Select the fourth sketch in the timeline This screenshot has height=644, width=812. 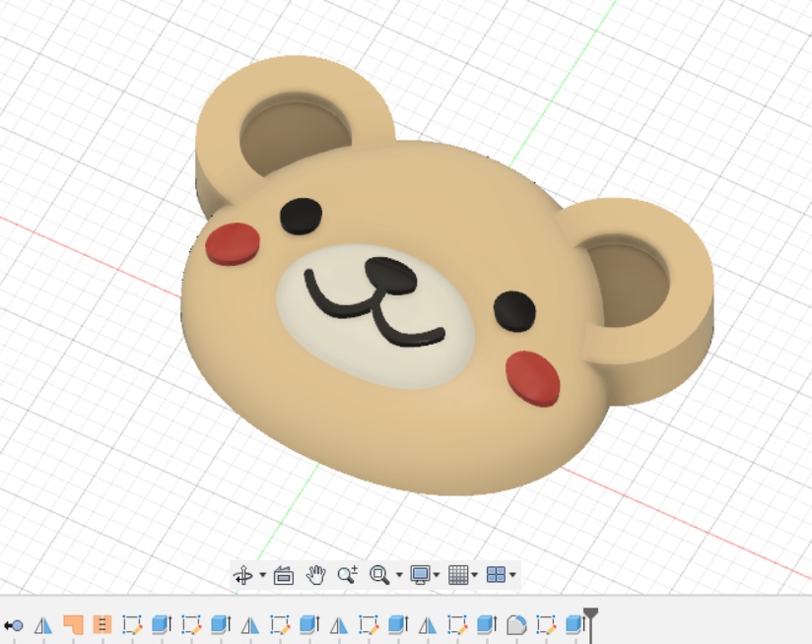[x=369, y=625]
